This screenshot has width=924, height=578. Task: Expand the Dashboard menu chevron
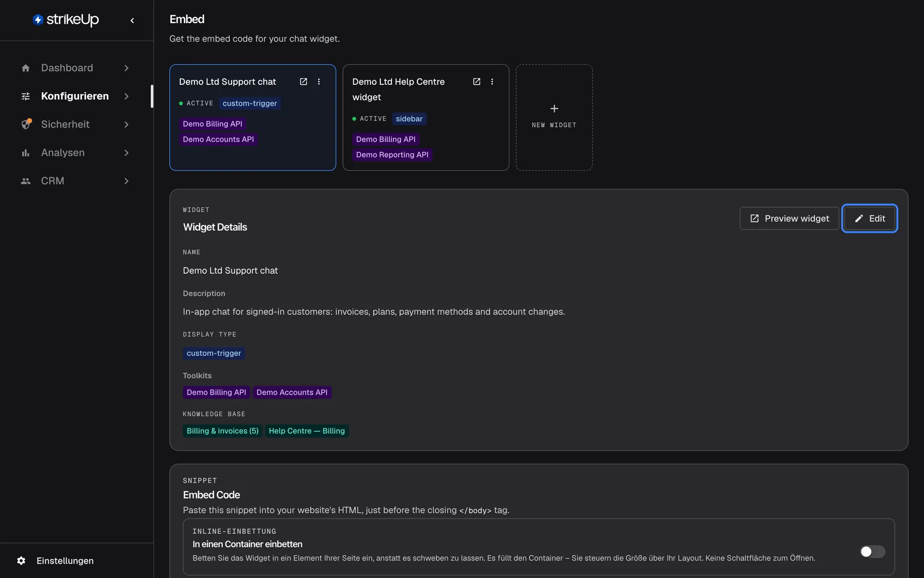(126, 68)
